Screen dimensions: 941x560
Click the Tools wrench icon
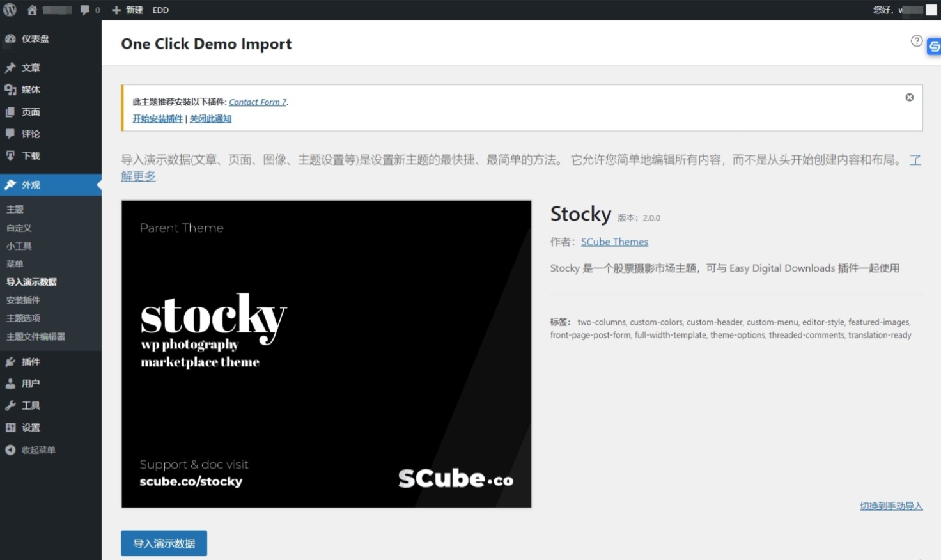pos(10,405)
